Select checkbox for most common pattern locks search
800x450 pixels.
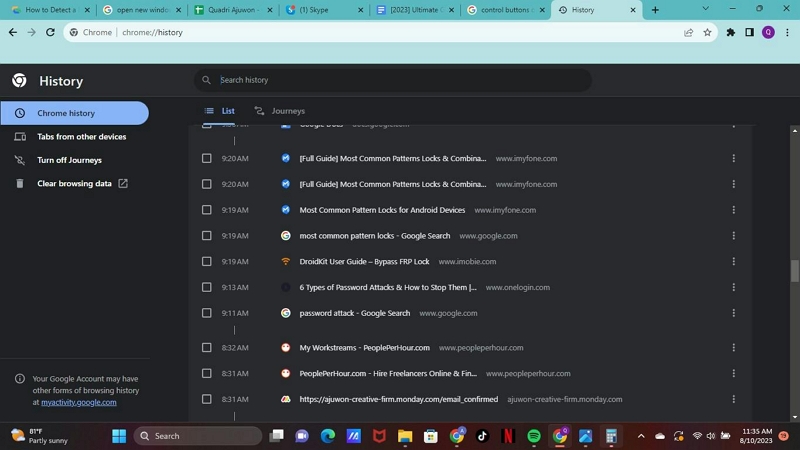[x=207, y=236]
